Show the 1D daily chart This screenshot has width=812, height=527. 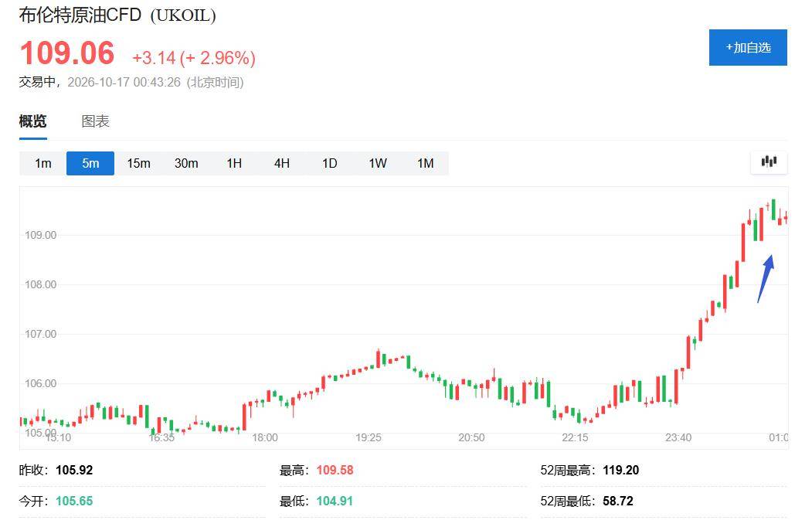tap(330, 163)
